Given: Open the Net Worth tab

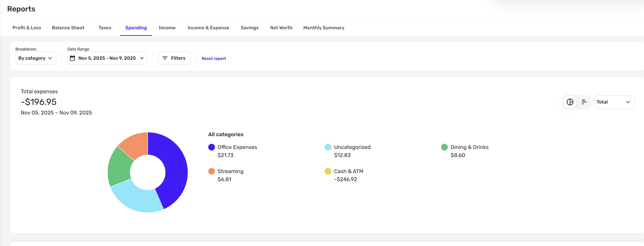Looking at the screenshot, I should point(281,28).
